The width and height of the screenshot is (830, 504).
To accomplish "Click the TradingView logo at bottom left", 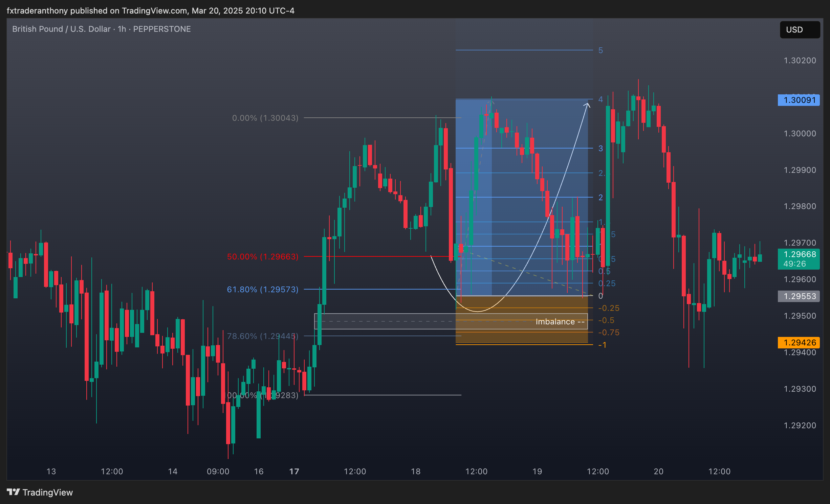I will [x=40, y=492].
